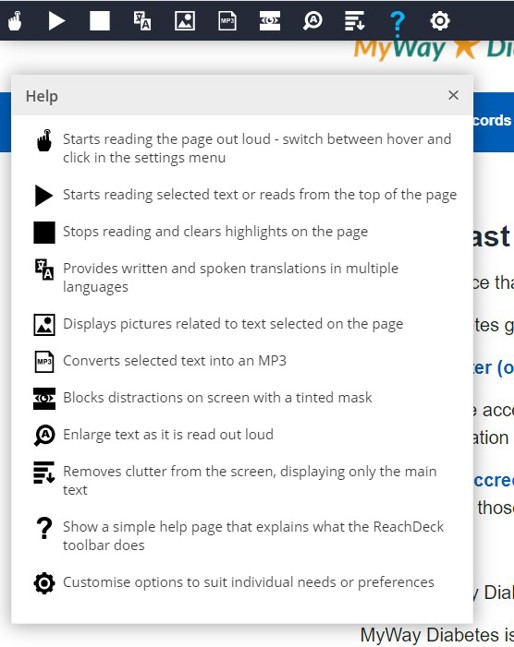Viewport: 514px width, 647px height.
Task: Select the 'Help' dialog title bar
Action: tap(242, 95)
